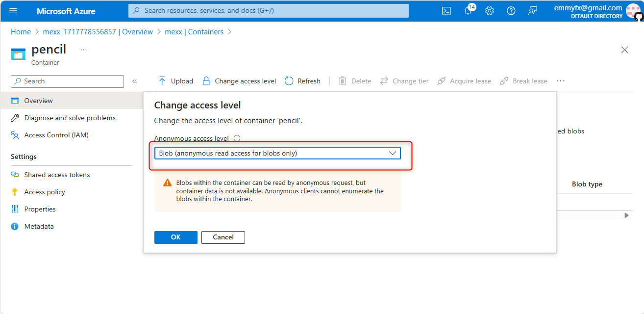
Task: Open the toolbar more options ellipsis
Action: (561, 81)
